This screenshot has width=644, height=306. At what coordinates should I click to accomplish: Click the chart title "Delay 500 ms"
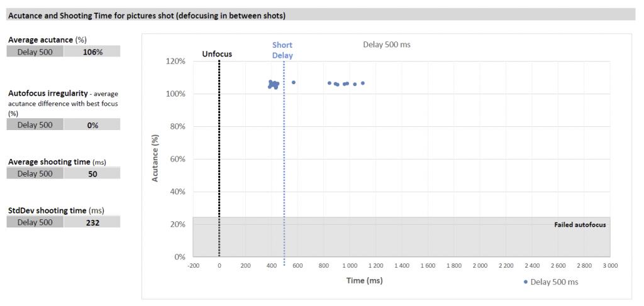click(x=387, y=44)
